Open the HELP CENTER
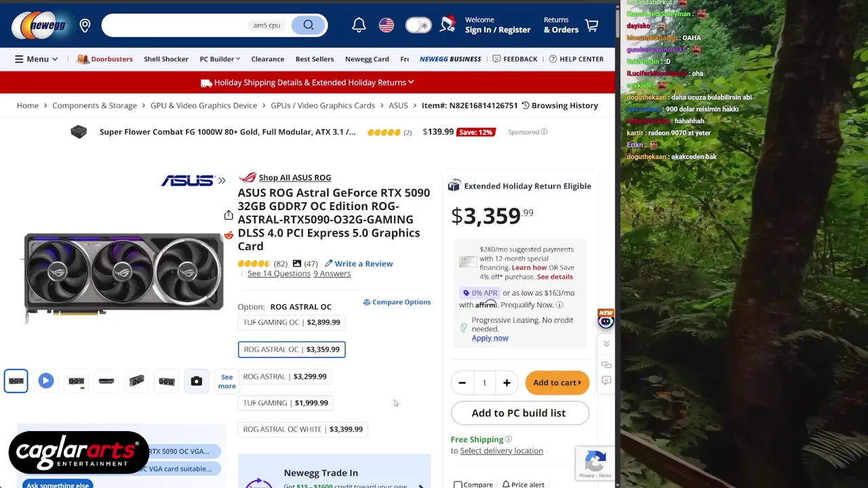 point(576,59)
